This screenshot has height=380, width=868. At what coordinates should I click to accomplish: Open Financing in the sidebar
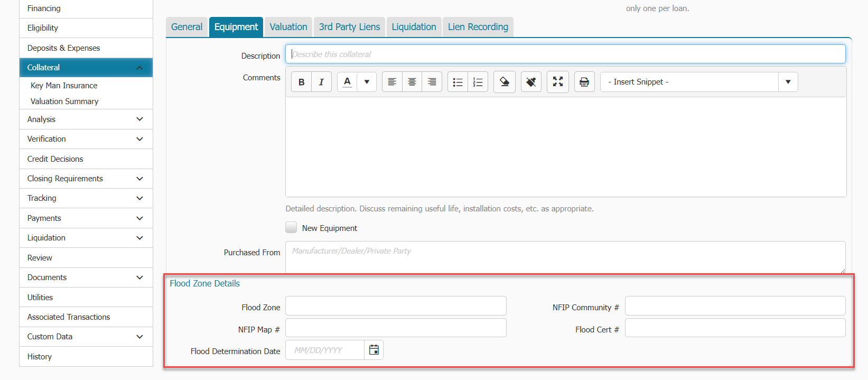pyautogui.click(x=86, y=8)
